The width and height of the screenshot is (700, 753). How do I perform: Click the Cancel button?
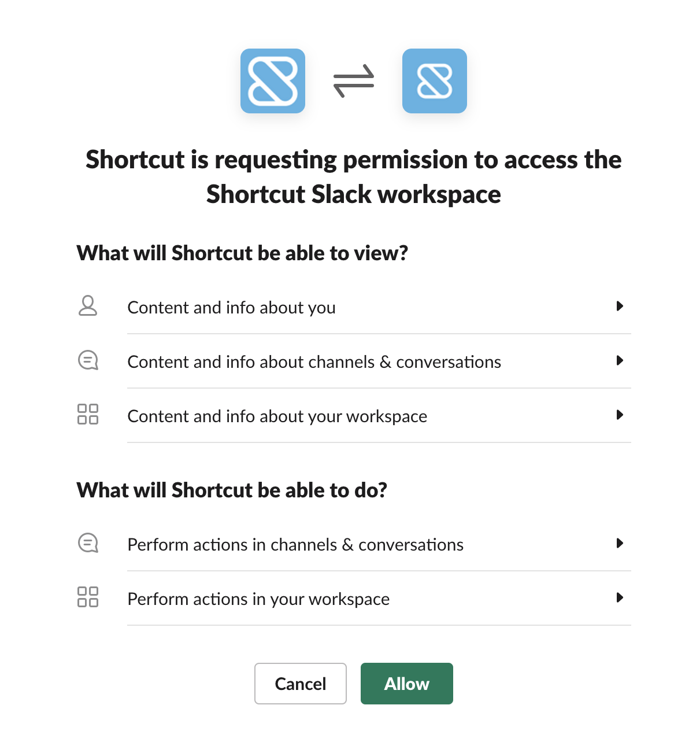[x=301, y=684]
